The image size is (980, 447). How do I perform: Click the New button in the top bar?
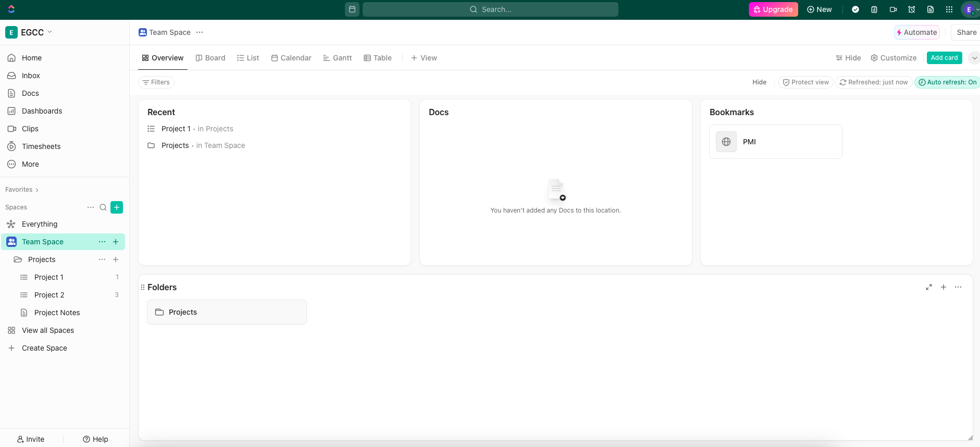819,9
